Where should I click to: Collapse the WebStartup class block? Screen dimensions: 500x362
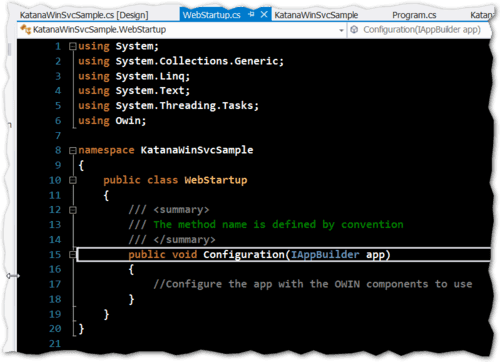click(73, 180)
